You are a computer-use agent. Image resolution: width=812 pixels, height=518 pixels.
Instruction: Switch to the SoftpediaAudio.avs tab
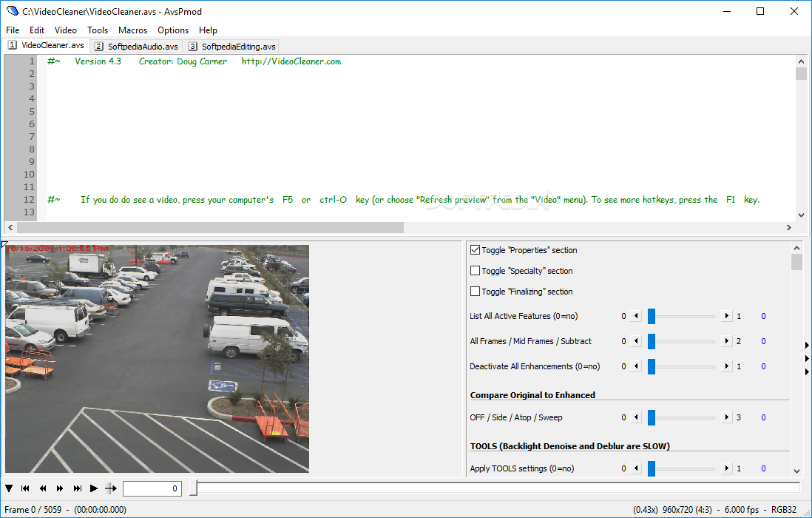[137, 47]
